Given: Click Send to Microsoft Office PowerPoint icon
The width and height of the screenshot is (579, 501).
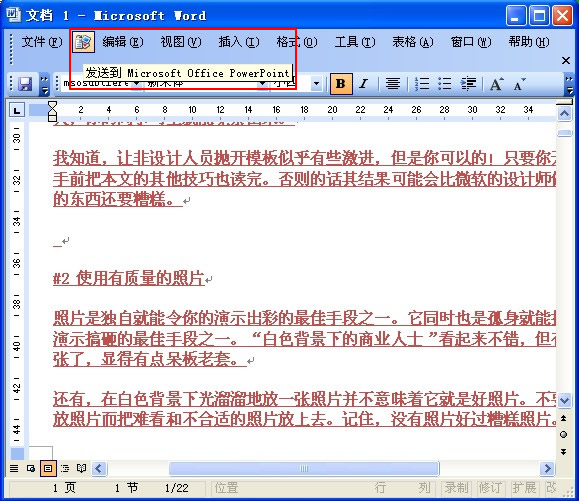Looking at the screenshot, I should tap(83, 42).
